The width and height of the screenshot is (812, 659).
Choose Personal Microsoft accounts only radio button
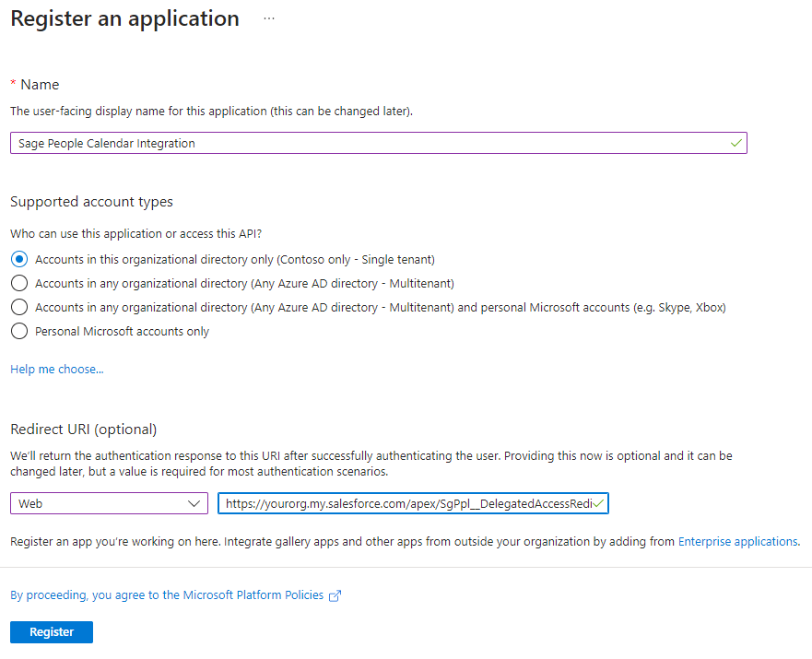[x=19, y=332]
